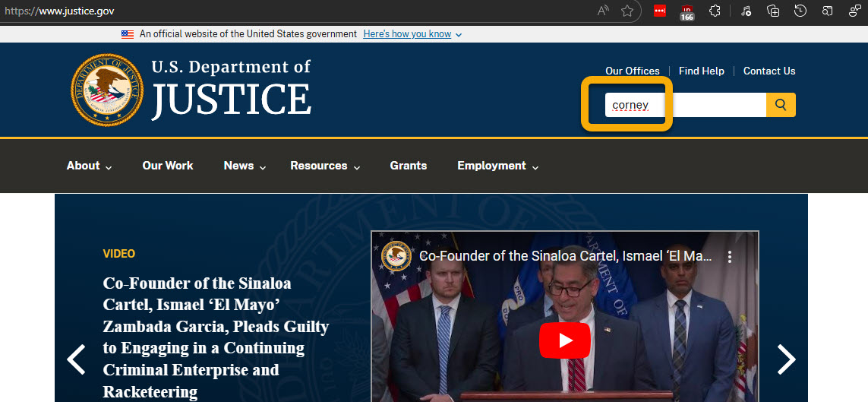This screenshot has height=402, width=868.
Task: Open the profile icon at toolbar edge
Action: [855, 11]
